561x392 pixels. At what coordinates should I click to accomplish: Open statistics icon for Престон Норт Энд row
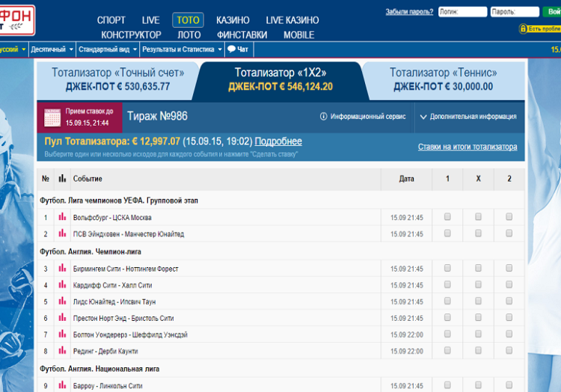pos(62,317)
